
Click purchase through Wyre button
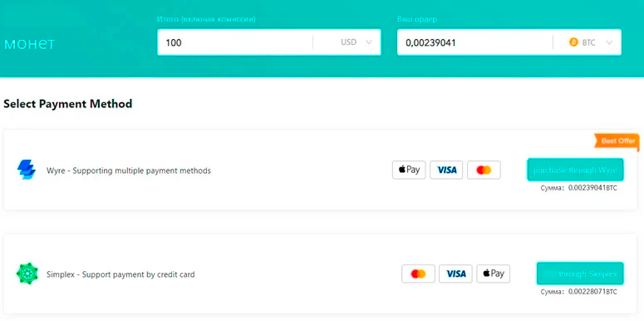click(x=575, y=170)
